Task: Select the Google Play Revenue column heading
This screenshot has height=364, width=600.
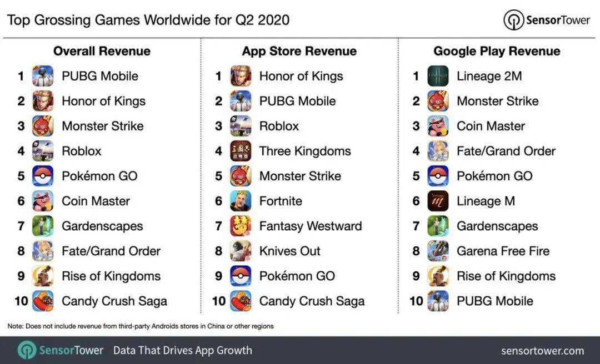Action: (497, 51)
